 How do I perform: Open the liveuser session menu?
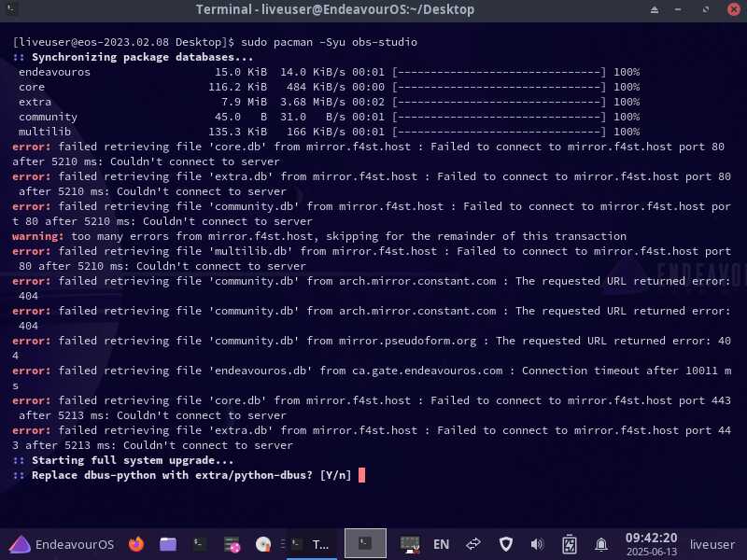(x=712, y=544)
